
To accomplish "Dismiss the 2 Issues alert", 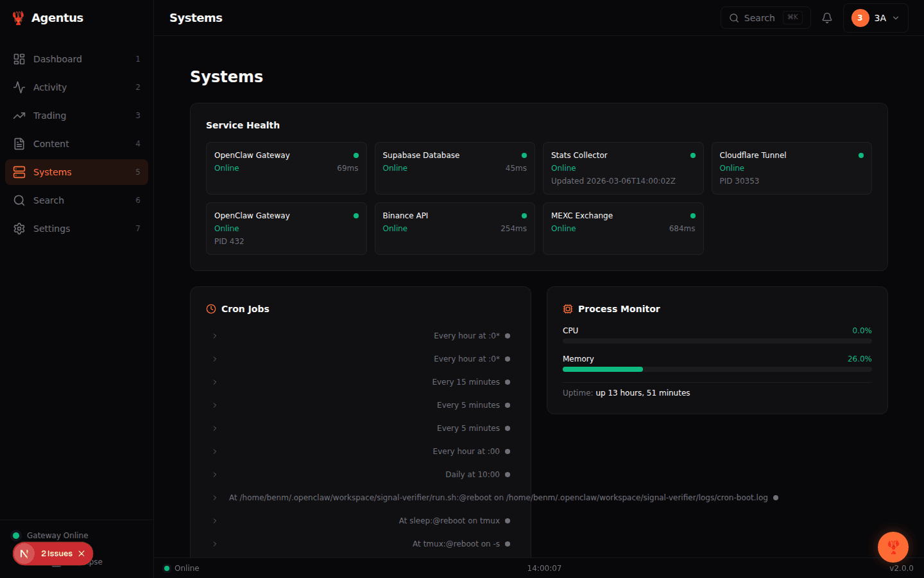I will tap(81, 553).
